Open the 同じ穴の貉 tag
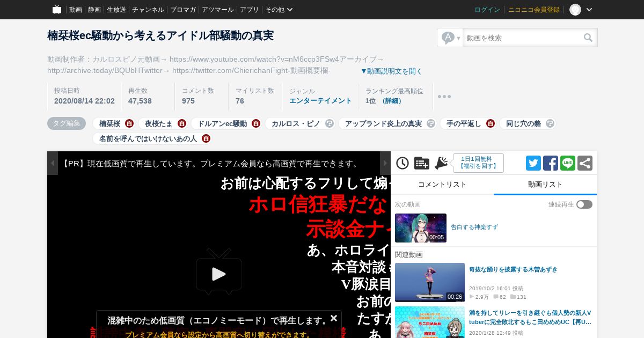 (x=523, y=123)
